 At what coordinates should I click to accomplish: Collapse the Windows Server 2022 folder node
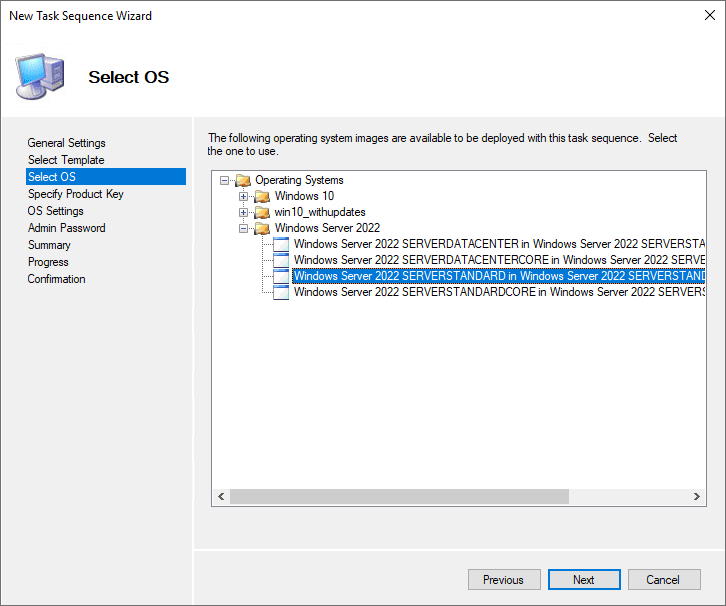pos(244,228)
